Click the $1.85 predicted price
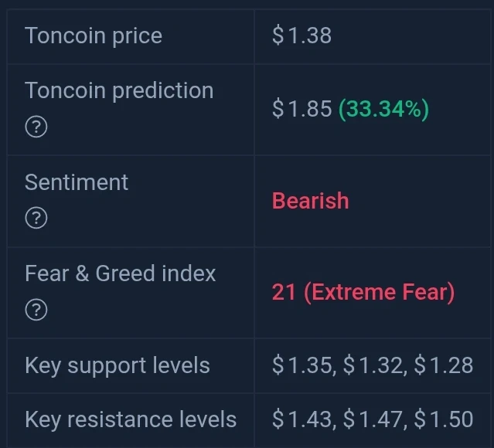The image size is (494, 448). point(302,109)
